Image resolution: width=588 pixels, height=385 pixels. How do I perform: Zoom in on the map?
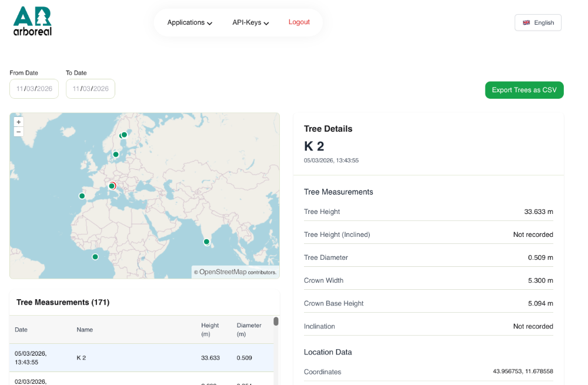pos(19,122)
